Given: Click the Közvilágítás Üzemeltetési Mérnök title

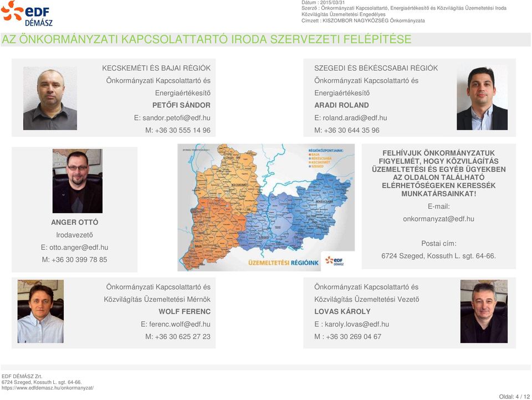Looking at the screenshot, I should pyautogui.click(x=157, y=299).
